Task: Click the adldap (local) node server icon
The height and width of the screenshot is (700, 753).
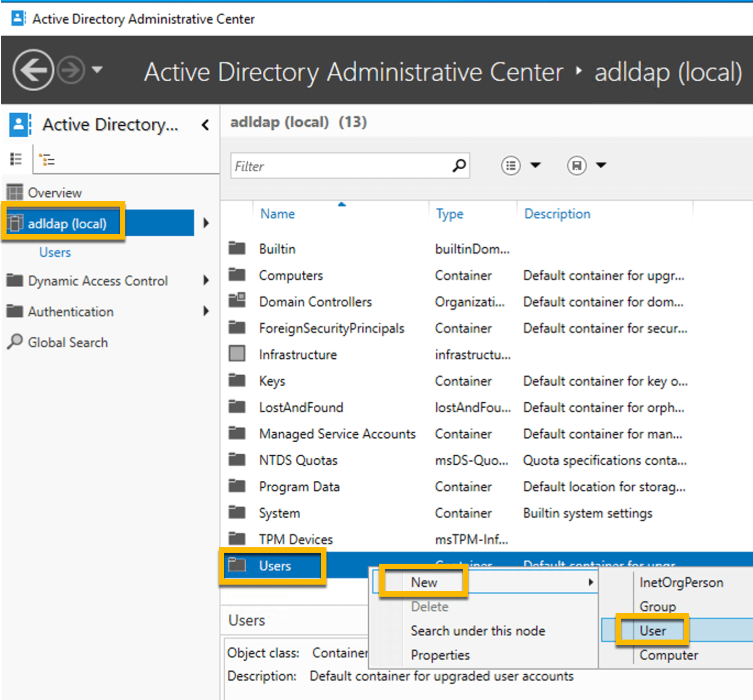Action: 16,223
